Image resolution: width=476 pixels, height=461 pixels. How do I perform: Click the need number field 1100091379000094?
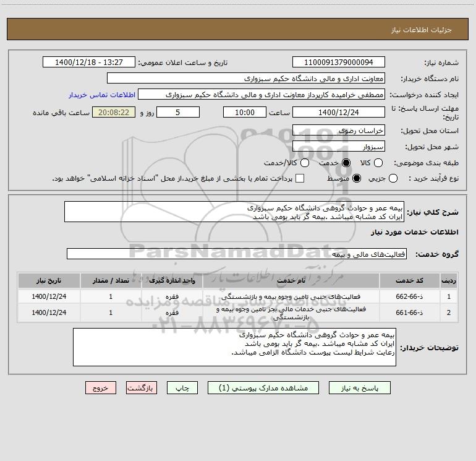pyautogui.click(x=339, y=62)
